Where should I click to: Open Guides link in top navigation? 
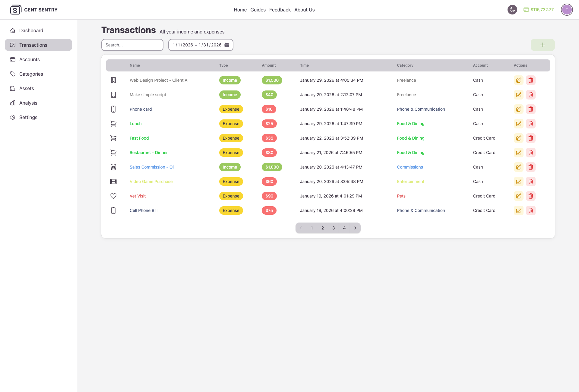click(x=258, y=10)
